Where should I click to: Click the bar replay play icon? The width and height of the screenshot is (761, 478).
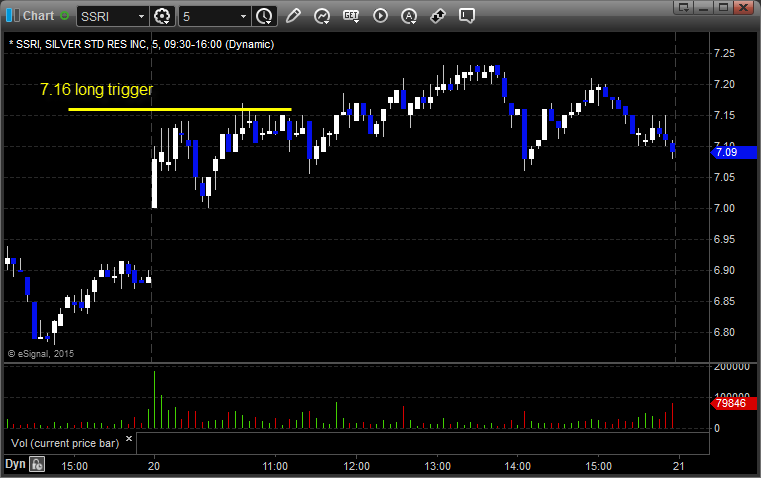coord(380,16)
